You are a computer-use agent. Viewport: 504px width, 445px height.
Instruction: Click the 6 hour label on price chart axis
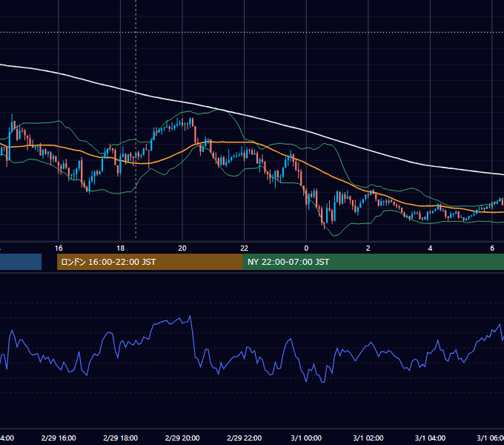click(x=492, y=248)
